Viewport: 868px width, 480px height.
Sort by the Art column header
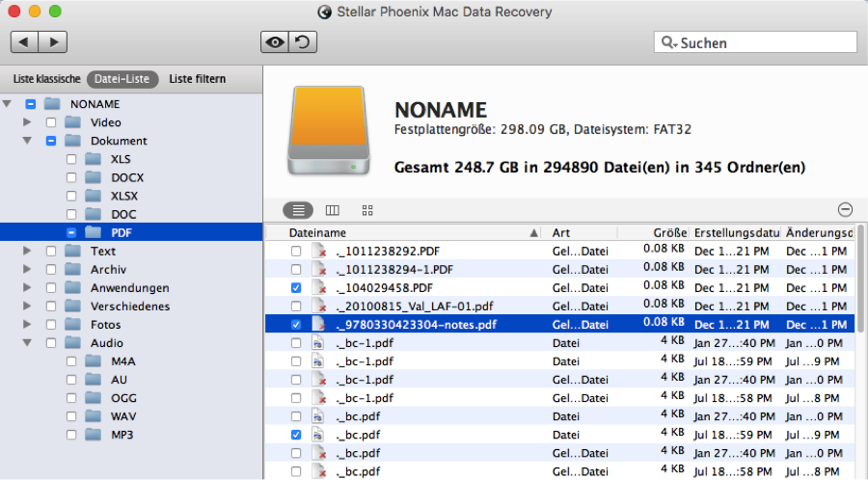[580, 233]
